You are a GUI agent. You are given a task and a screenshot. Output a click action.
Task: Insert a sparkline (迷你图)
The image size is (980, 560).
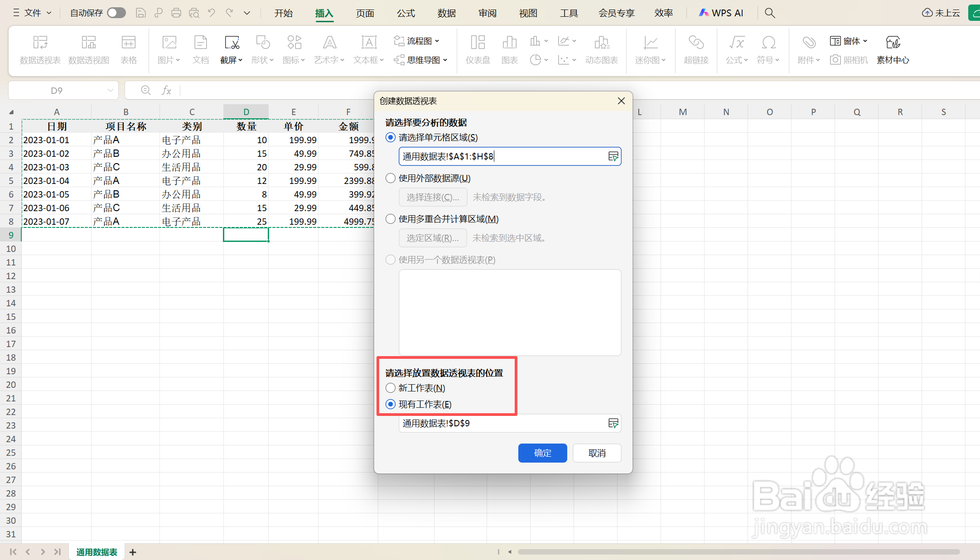pos(650,49)
